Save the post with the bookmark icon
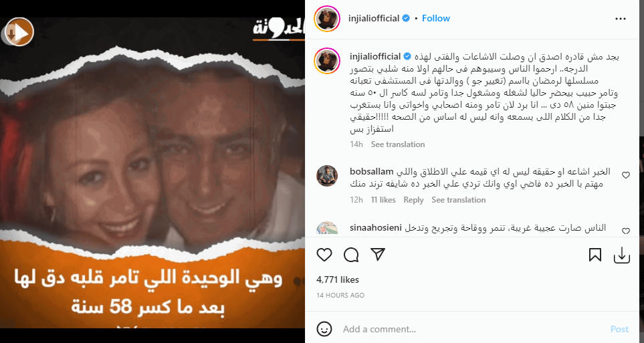This screenshot has width=644, height=343. [x=595, y=255]
